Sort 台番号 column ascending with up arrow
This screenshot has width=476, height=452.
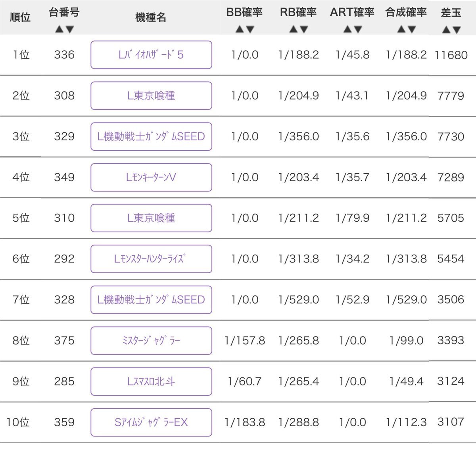pyautogui.click(x=59, y=29)
